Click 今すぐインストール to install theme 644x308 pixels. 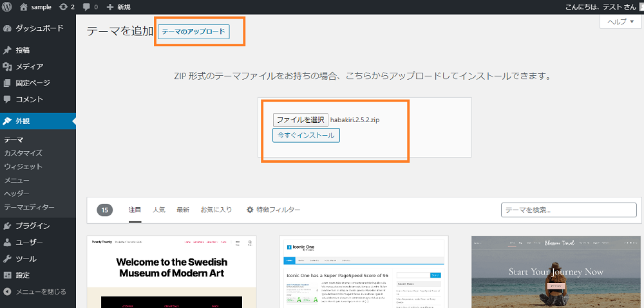click(306, 136)
